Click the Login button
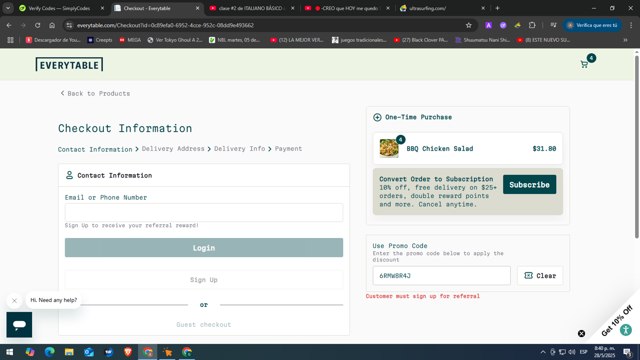The height and width of the screenshot is (360, 640). point(204,248)
